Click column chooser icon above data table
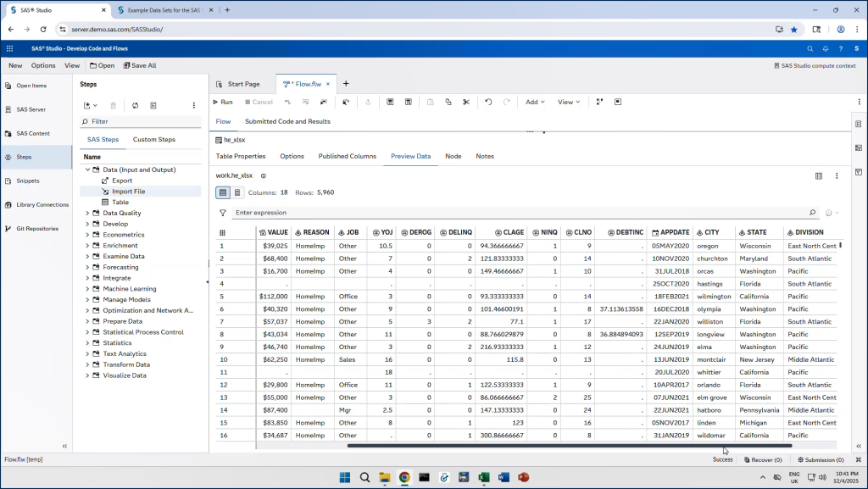This screenshot has height=489, width=868. pyautogui.click(x=819, y=176)
